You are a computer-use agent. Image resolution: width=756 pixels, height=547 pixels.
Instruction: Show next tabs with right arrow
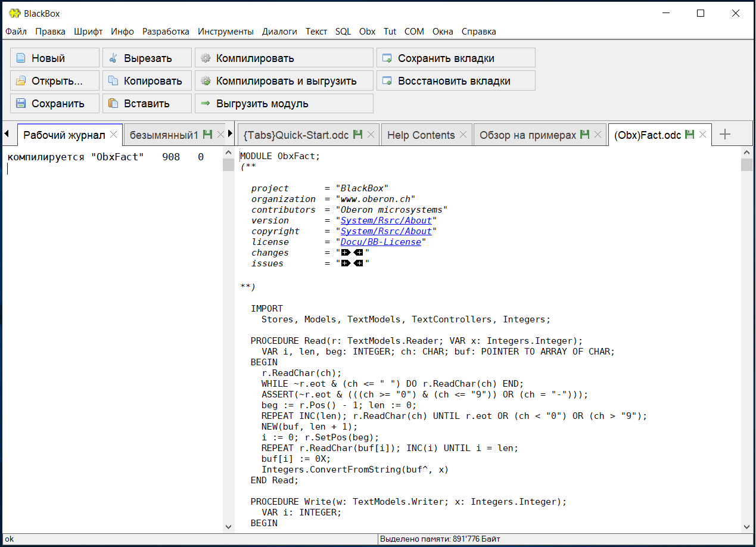(231, 133)
